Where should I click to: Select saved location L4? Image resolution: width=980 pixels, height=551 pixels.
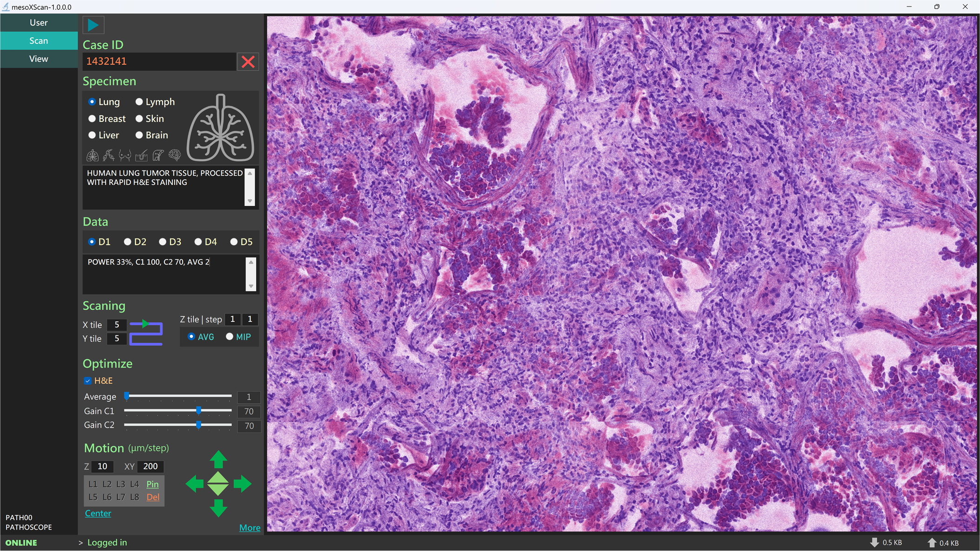pyautogui.click(x=135, y=484)
